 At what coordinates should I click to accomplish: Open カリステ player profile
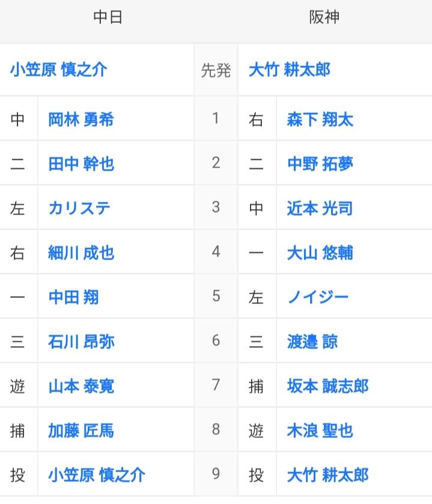tap(79, 208)
